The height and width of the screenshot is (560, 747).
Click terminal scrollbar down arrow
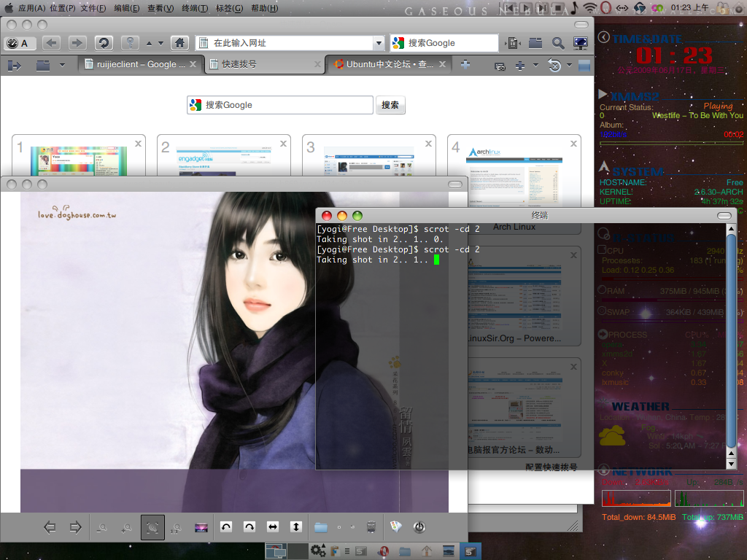(x=731, y=464)
